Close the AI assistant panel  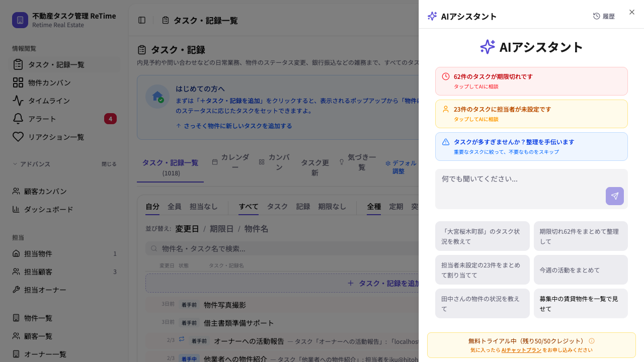(x=632, y=12)
